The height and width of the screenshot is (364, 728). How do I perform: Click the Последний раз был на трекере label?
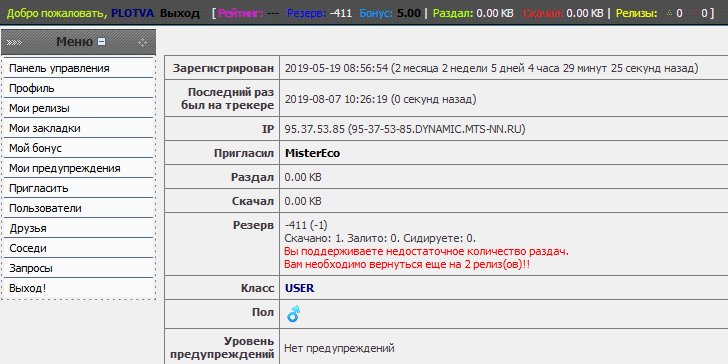pos(228,99)
